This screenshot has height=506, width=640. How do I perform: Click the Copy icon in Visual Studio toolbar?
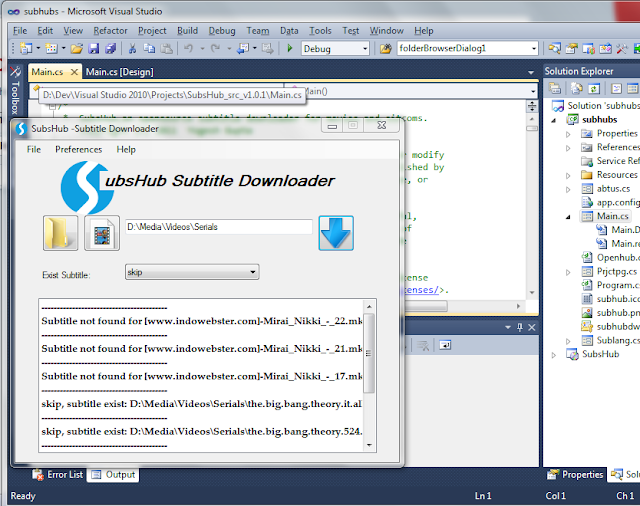tap(149, 49)
